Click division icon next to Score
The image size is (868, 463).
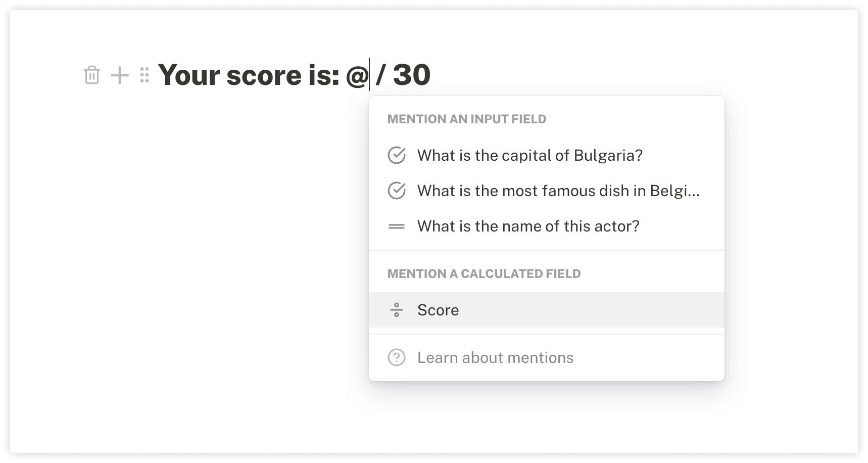[397, 310]
